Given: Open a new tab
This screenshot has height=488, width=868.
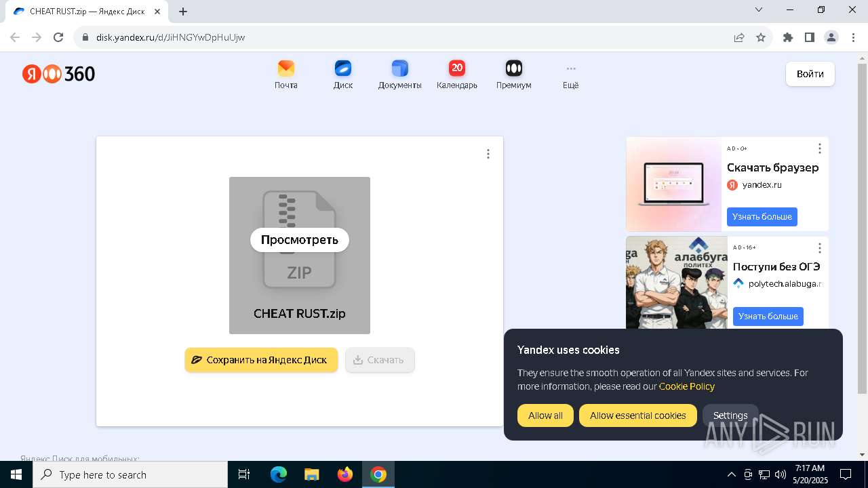Looking at the screenshot, I should 183,12.
